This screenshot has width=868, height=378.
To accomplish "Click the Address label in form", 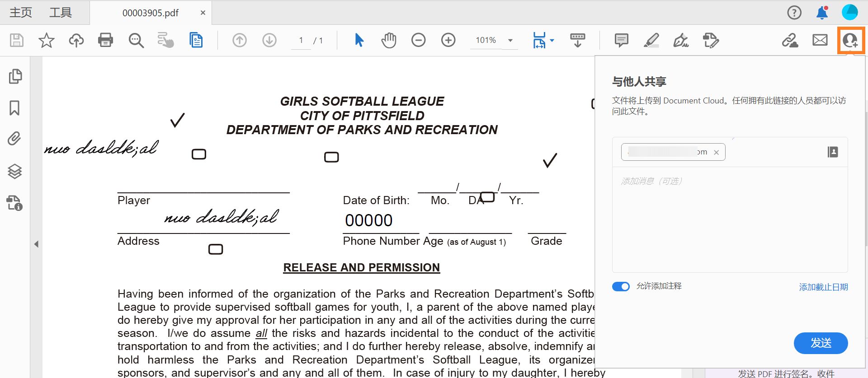I will click(138, 241).
